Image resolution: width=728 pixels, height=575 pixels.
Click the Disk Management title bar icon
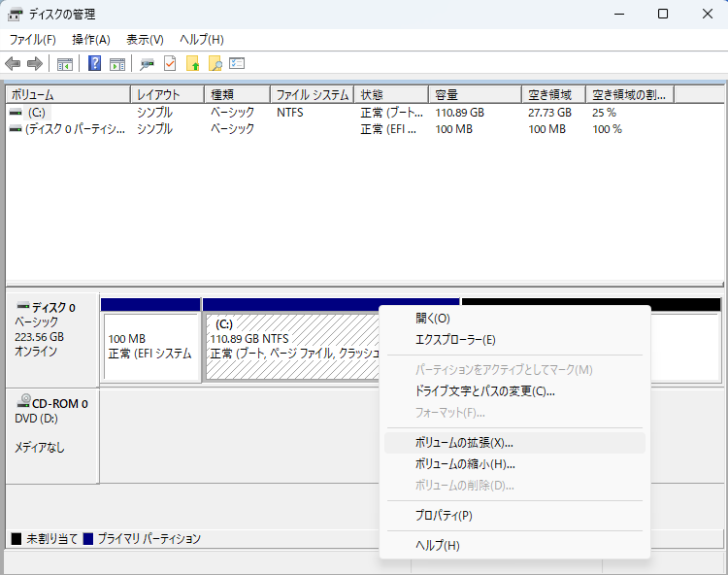click(x=15, y=15)
